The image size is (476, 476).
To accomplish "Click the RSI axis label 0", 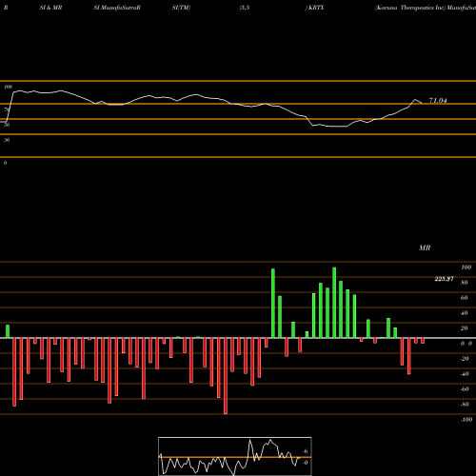I will [5, 163].
